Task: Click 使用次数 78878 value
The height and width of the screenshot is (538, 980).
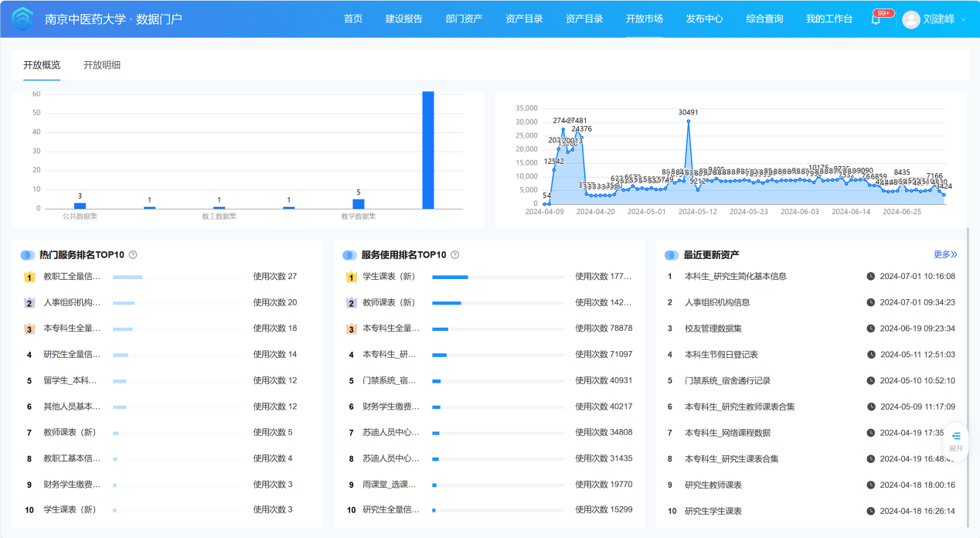Action: point(604,329)
